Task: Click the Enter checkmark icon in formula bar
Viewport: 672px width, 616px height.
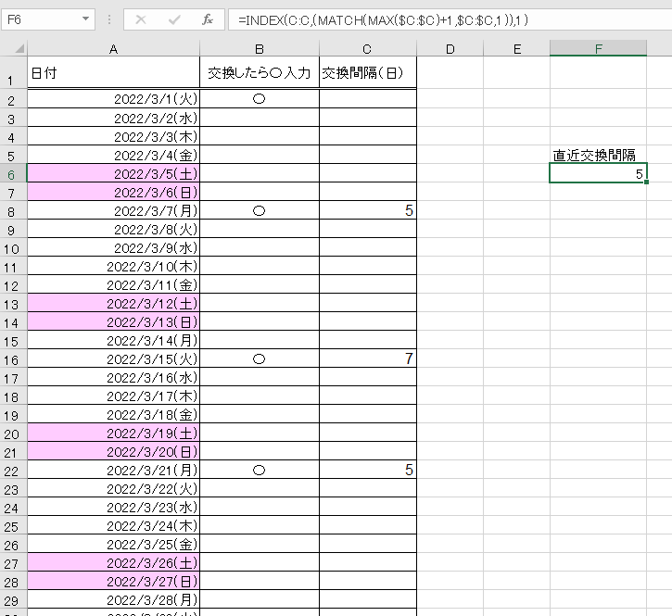Action: [x=174, y=19]
